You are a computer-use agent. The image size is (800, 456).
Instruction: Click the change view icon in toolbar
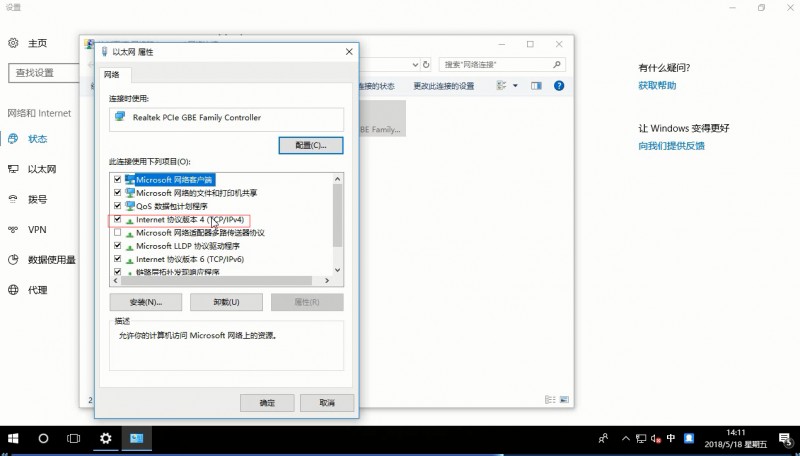pos(501,86)
